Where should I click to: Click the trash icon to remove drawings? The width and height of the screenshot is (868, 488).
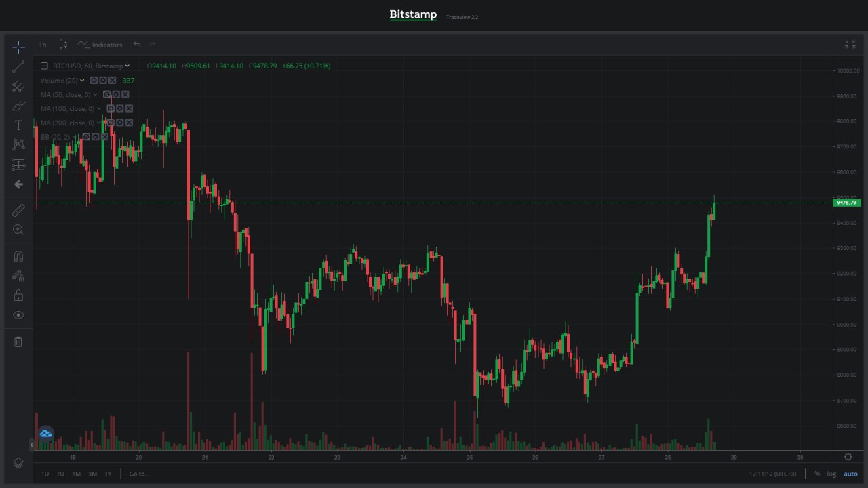pyautogui.click(x=18, y=342)
